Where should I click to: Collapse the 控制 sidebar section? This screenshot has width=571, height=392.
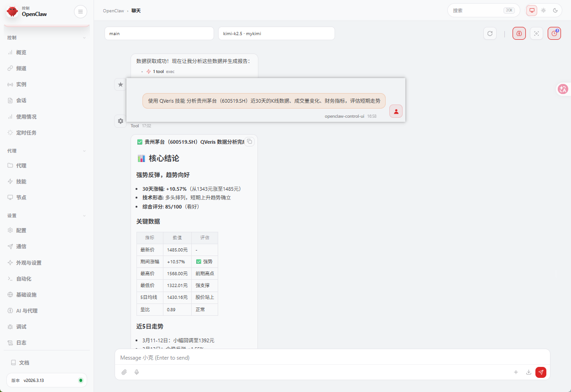pyautogui.click(x=47, y=38)
